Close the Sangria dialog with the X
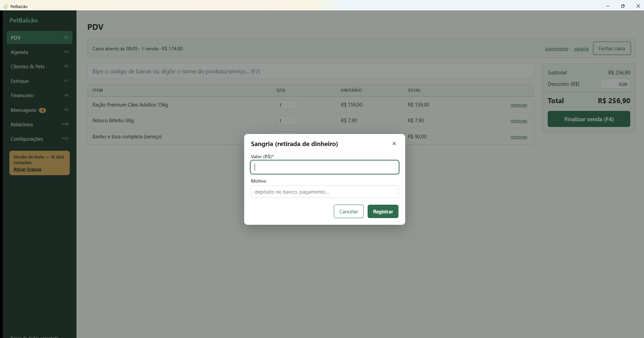This screenshot has height=338, width=644. pyautogui.click(x=394, y=144)
